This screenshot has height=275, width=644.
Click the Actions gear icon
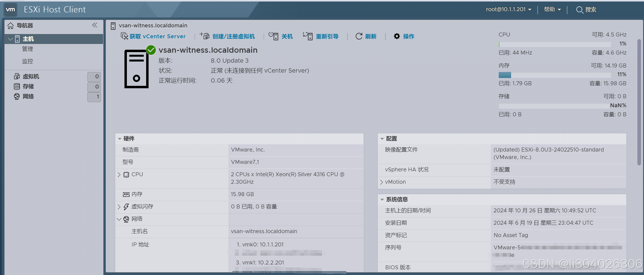[x=397, y=36]
